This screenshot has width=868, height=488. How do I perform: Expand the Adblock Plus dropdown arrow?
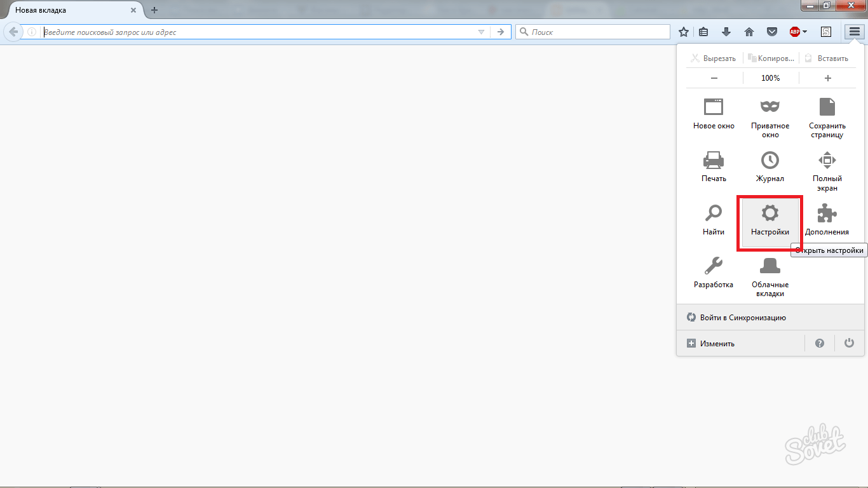pos(805,32)
